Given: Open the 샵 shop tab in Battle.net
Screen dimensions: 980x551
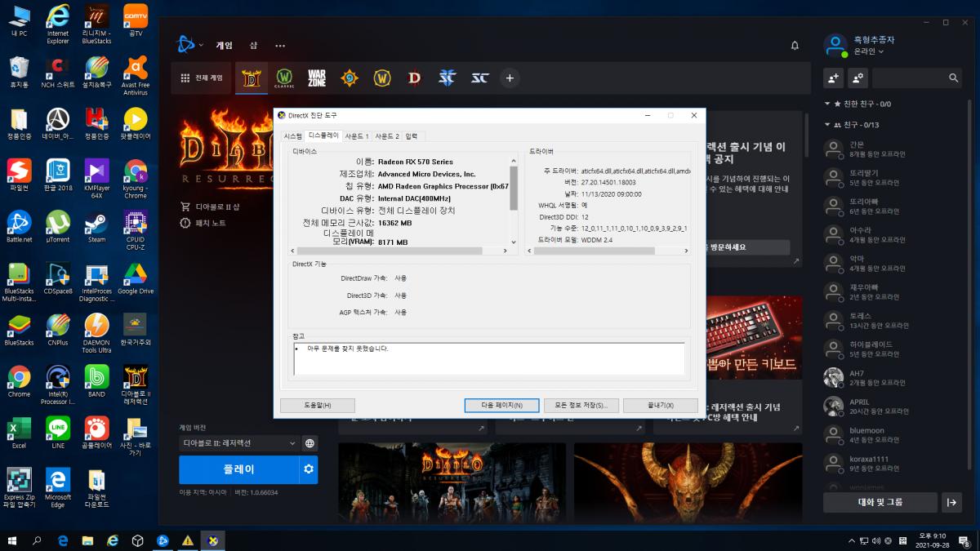Looking at the screenshot, I should (x=253, y=46).
